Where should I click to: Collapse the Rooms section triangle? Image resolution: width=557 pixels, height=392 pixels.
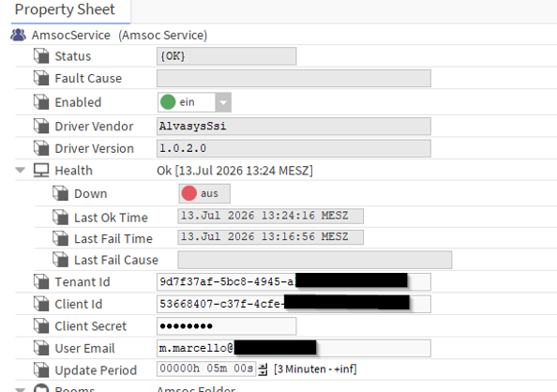[21, 389]
